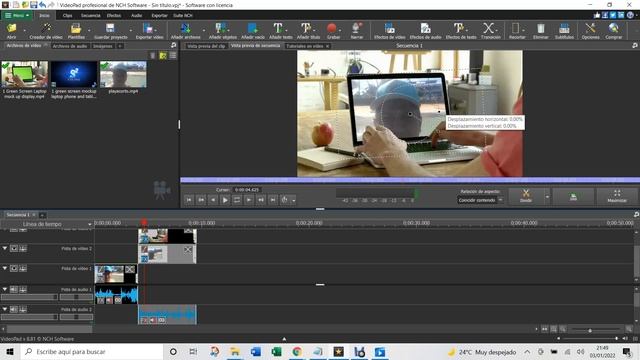
Task: Toggle lock icon on Pista de audio 2
Action: [23, 309]
